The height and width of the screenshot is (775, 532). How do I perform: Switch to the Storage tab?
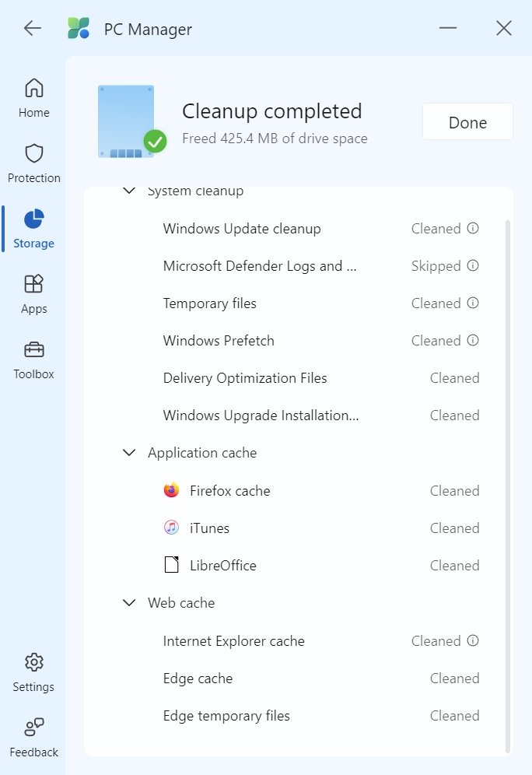[34, 228]
